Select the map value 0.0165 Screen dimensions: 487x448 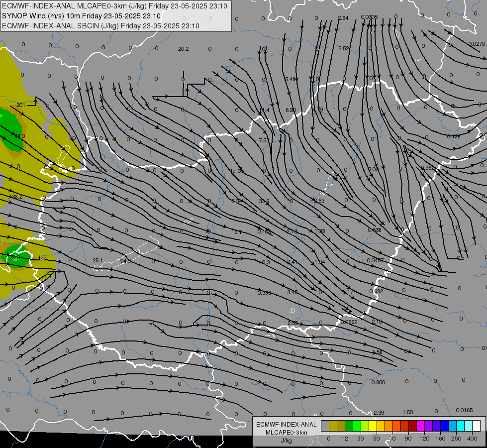[x=464, y=410]
